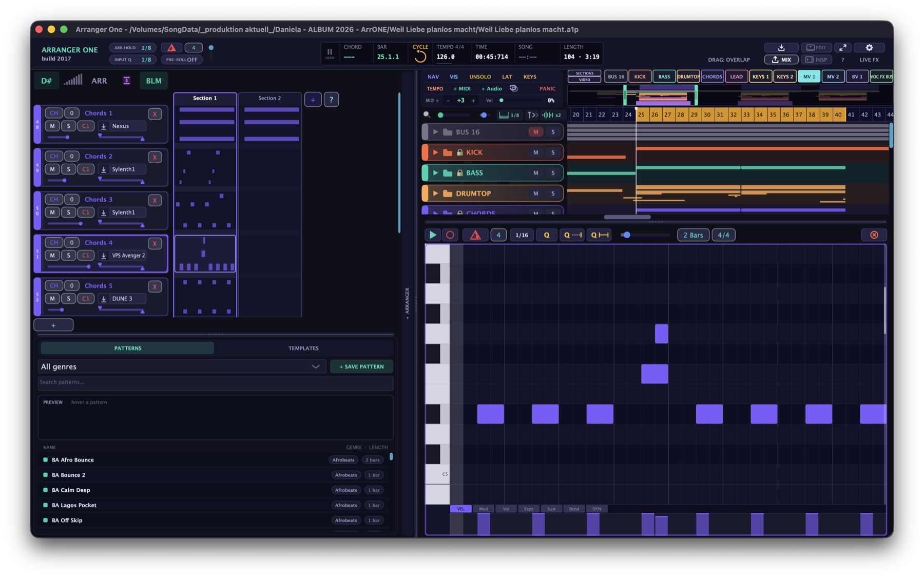Click the waveform x2 zoom icon
The height and width of the screenshot is (578, 924).
[x=552, y=115]
